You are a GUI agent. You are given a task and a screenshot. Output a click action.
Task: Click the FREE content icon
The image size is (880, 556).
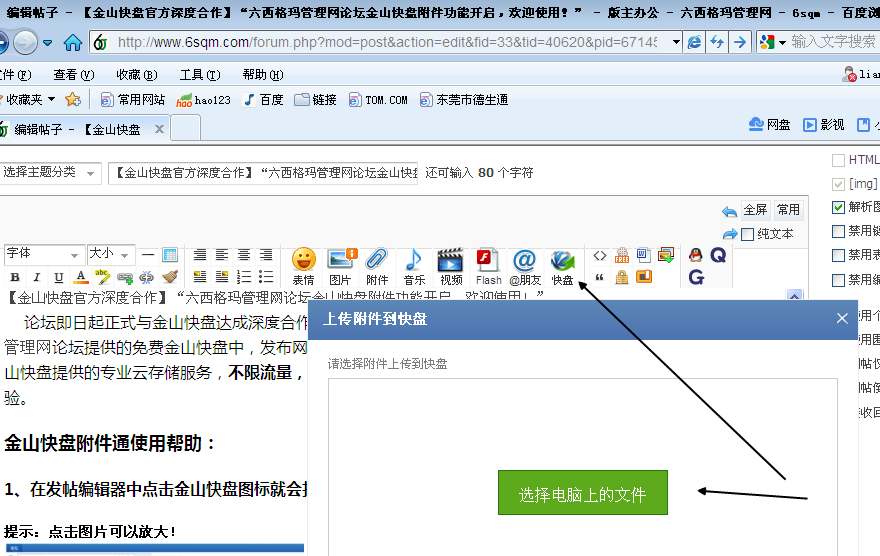621,255
